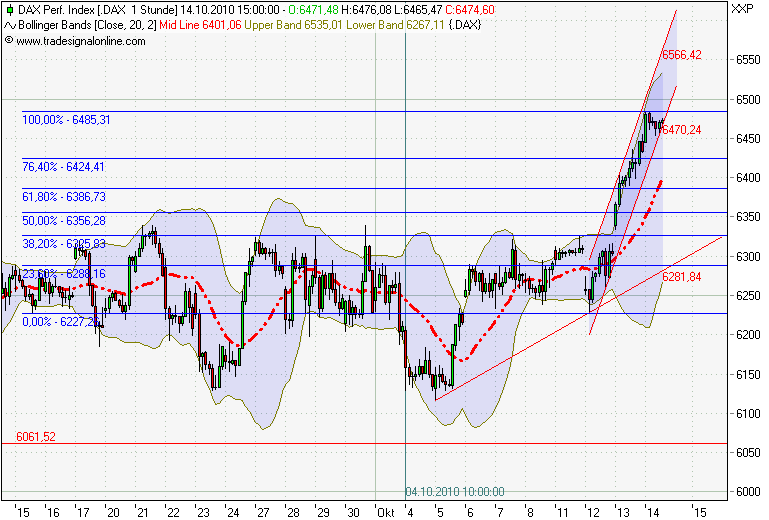Image resolution: width=769 pixels, height=520 pixels.
Task: Click the copyright symbol icon
Action: pyautogui.click(x=8, y=41)
